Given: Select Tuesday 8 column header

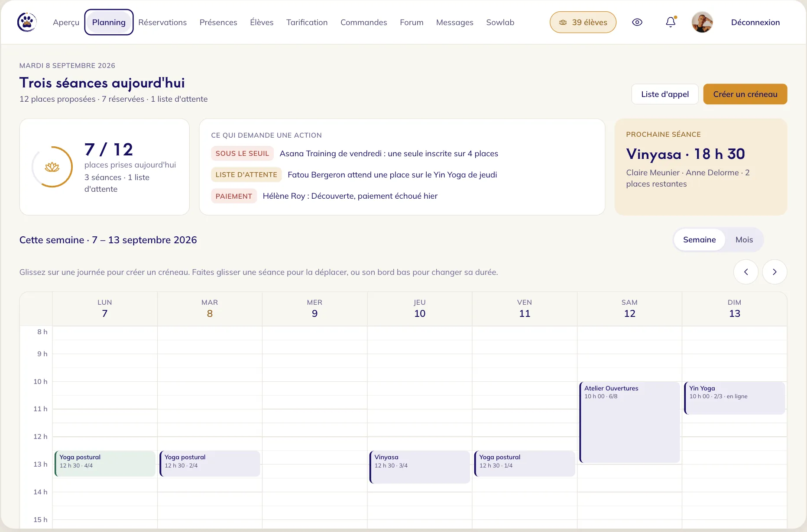Looking at the screenshot, I should pyautogui.click(x=210, y=308).
